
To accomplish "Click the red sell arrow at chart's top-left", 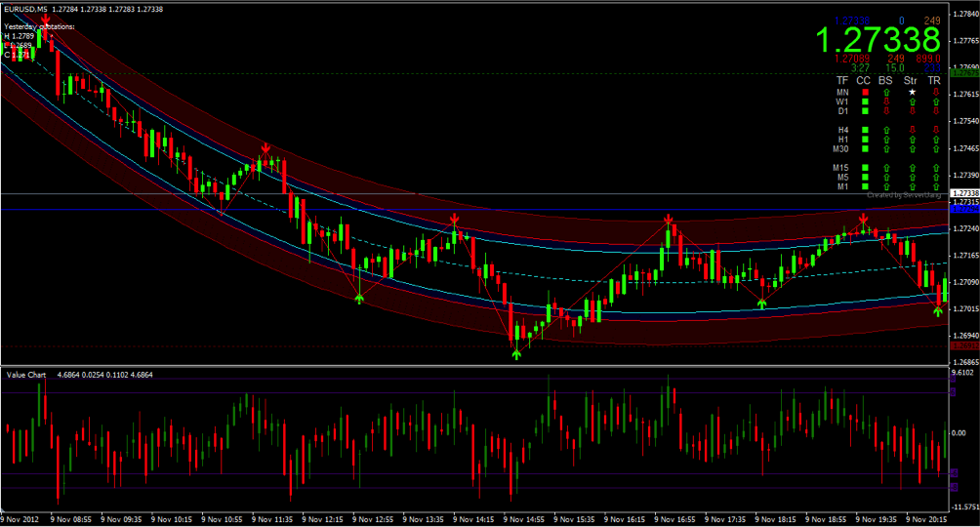I will point(46,20).
